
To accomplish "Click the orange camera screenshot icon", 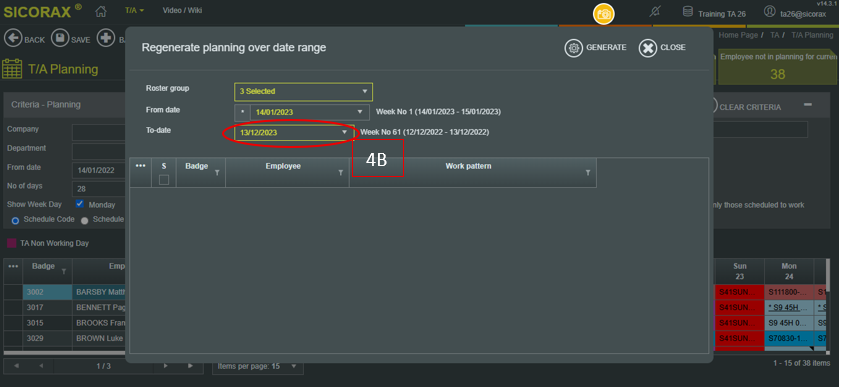I will pyautogui.click(x=603, y=14).
